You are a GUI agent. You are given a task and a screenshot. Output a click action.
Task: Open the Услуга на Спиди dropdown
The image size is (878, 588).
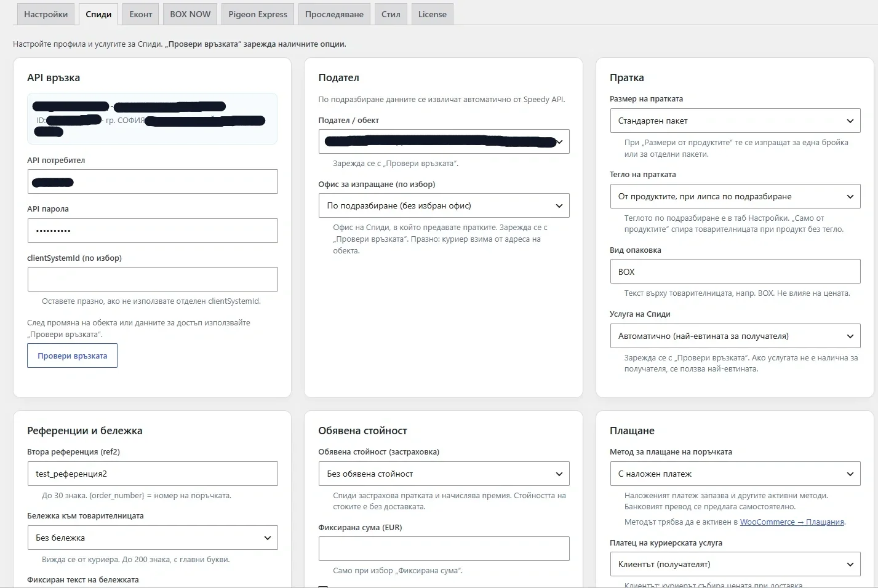click(x=735, y=336)
